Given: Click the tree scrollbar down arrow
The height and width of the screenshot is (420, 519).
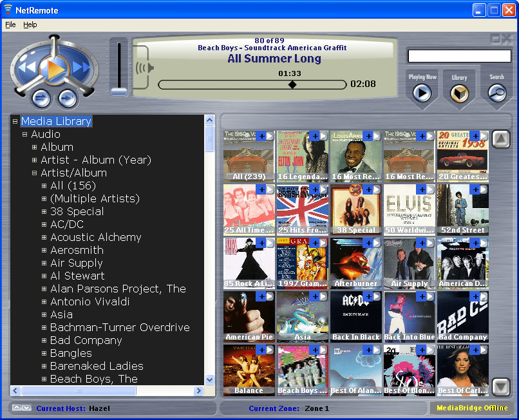Looking at the screenshot, I should click(x=209, y=379).
